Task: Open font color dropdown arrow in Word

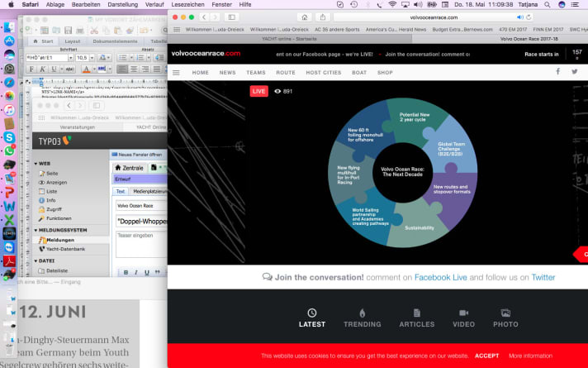Action: [94, 69]
